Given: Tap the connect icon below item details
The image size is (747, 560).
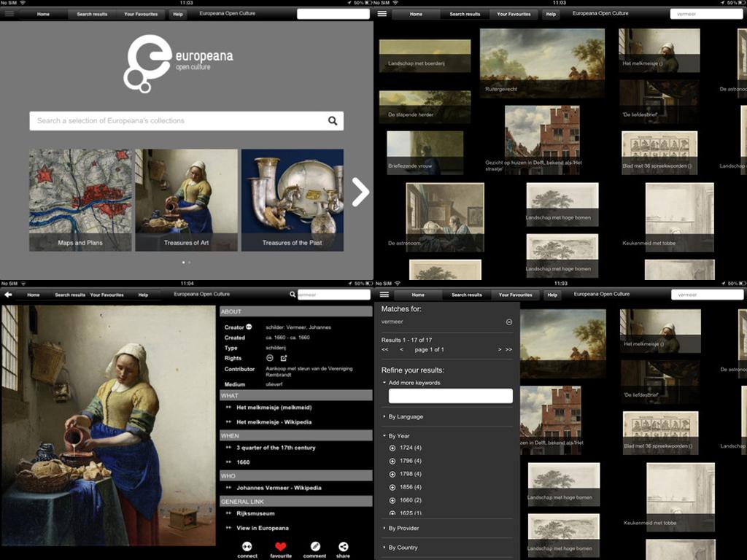Looking at the screenshot, I should [247, 547].
